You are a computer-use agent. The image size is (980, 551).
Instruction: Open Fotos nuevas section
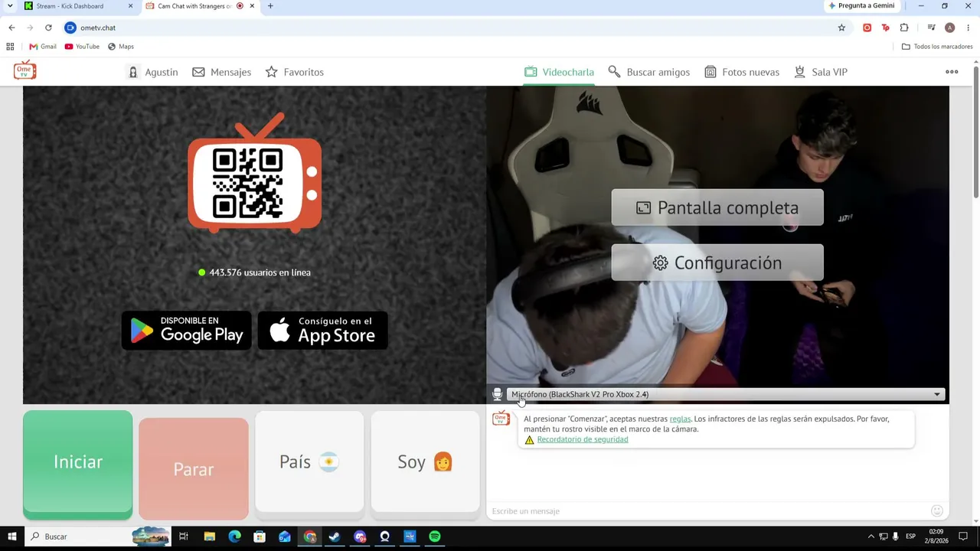click(741, 72)
